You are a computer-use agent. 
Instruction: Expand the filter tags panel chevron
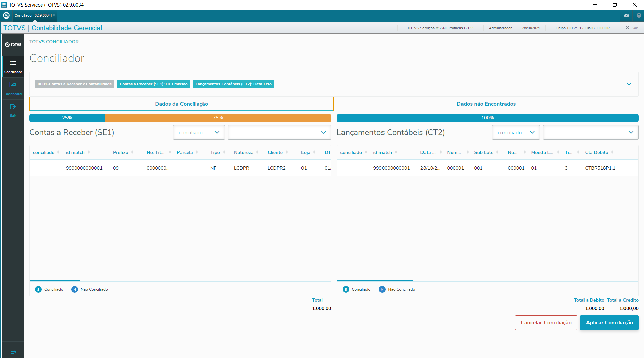pos(629,84)
